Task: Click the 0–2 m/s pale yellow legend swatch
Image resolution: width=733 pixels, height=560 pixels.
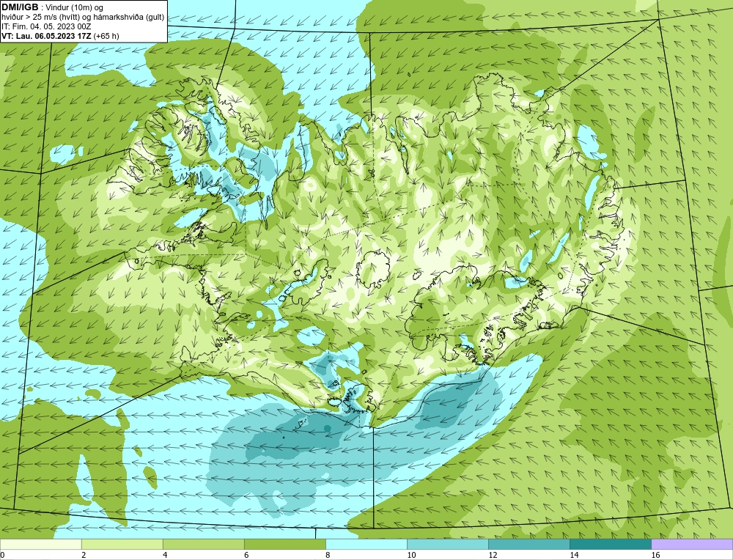Action: (x=40, y=544)
